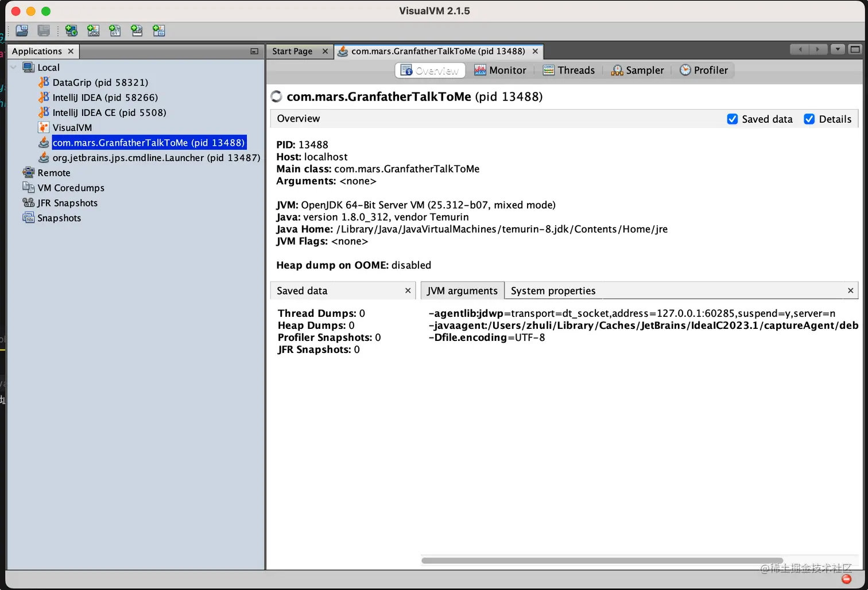Click the Add JMX Connection toolbar icon
868x590 pixels.
point(93,30)
